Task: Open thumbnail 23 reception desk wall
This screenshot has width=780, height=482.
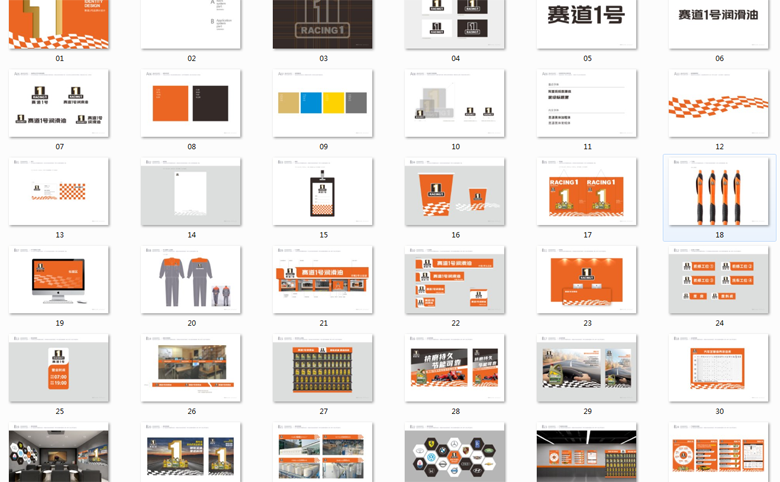Action: [x=587, y=280]
